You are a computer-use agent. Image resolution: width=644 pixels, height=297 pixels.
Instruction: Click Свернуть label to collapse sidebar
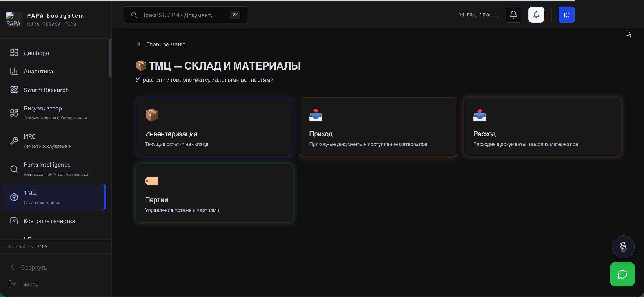(34, 268)
